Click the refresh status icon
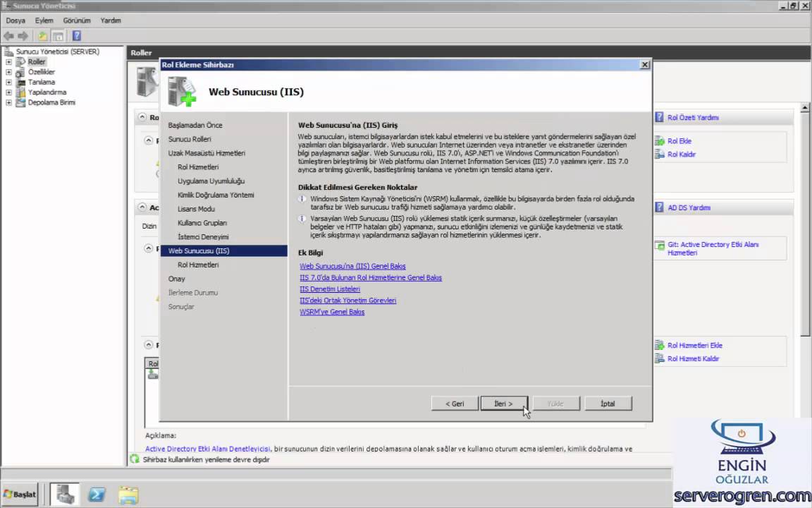Screen dimensions: 812x508 135,459
